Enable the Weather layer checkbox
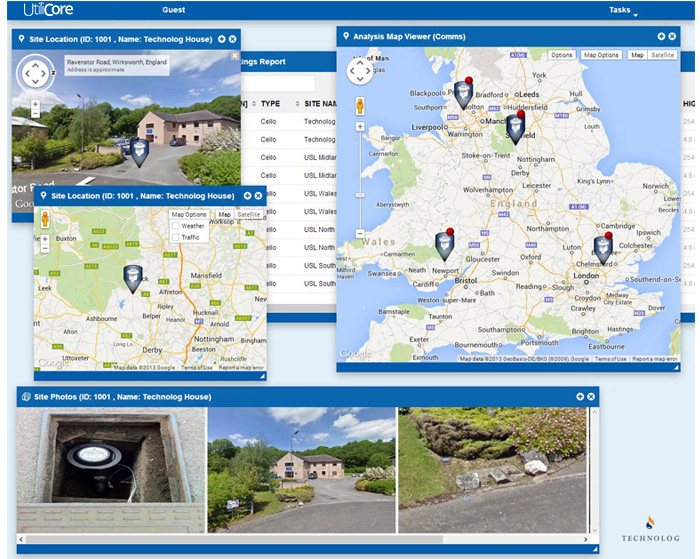This screenshot has height=559, width=700. [x=175, y=226]
